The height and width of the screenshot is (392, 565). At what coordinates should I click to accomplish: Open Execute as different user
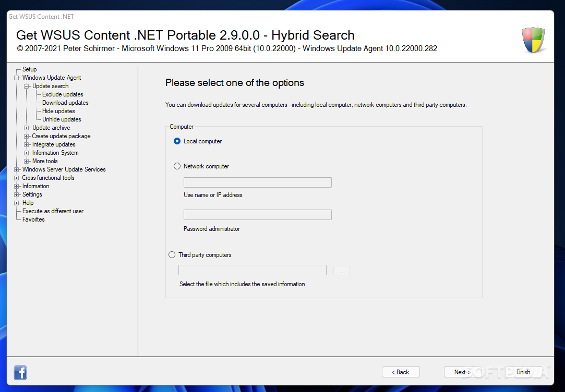point(53,211)
